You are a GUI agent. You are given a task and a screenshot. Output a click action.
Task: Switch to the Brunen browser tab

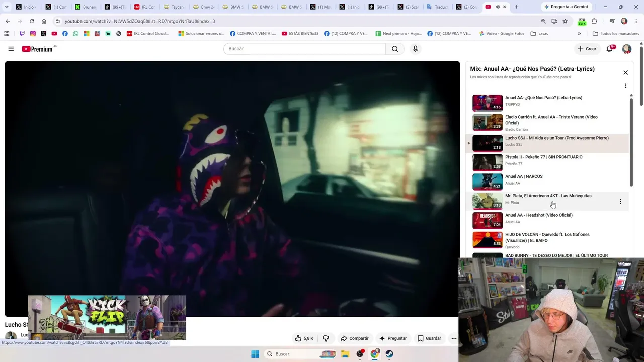click(x=86, y=7)
